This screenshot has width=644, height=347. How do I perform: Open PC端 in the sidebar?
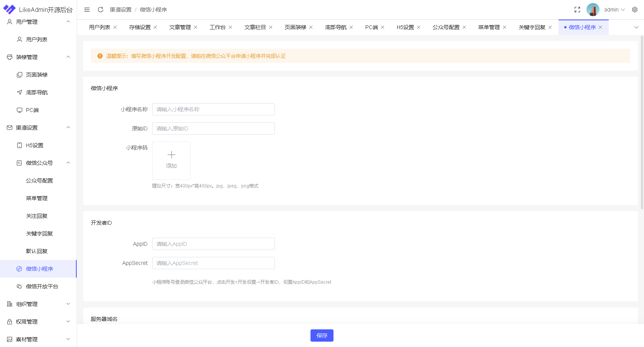click(x=38, y=110)
